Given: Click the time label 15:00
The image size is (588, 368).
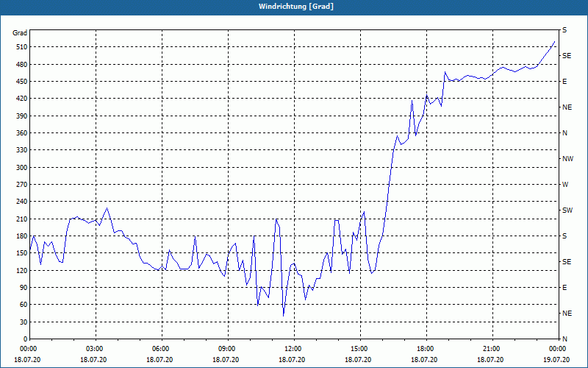Looking at the screenshot, I should 358,348.
